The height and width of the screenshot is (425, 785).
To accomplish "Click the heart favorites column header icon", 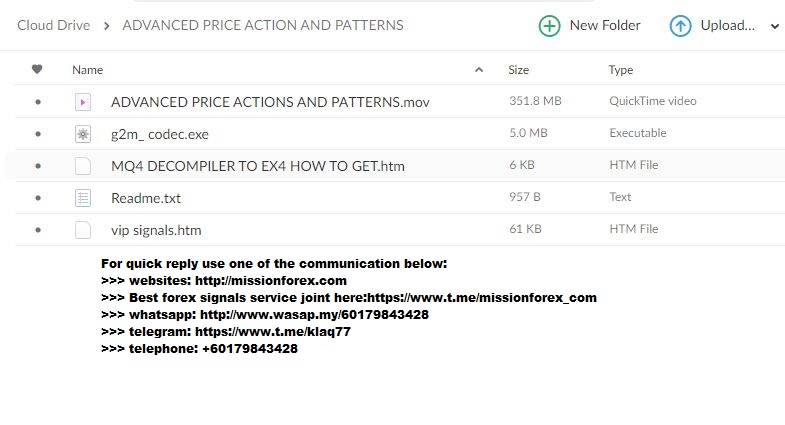I will [x=37, y=69].
